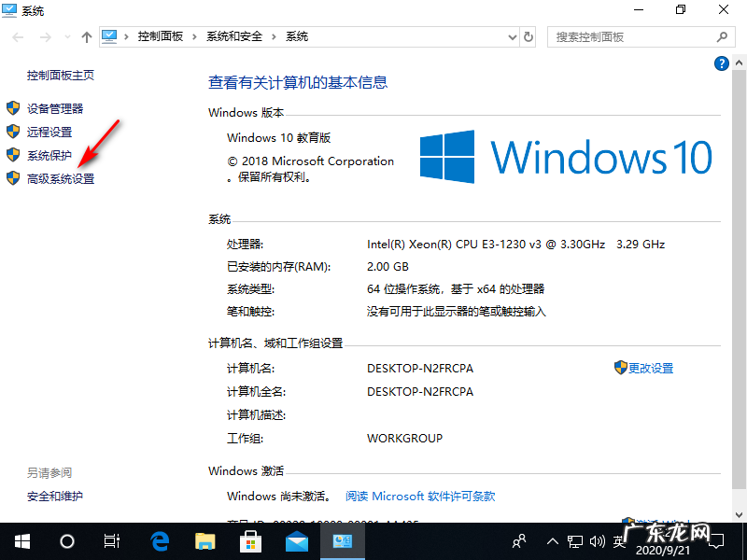Open Mail app from taskbar

[297, 541]
